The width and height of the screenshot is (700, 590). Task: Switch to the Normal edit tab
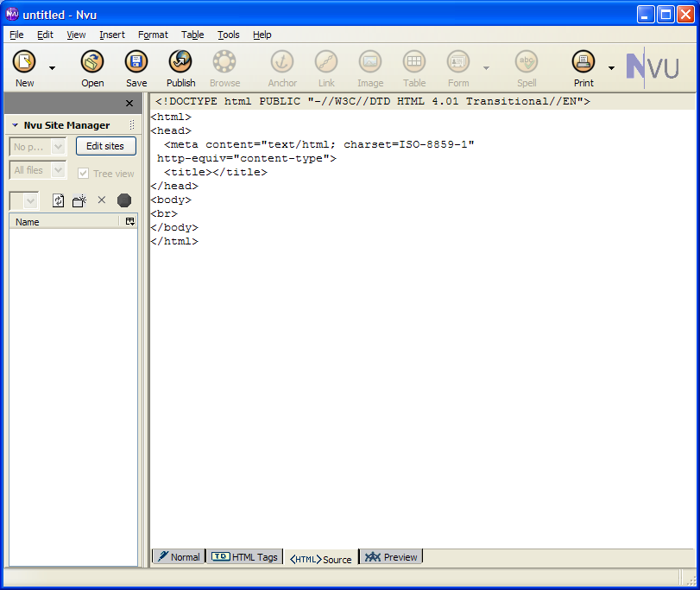point(179,557)
